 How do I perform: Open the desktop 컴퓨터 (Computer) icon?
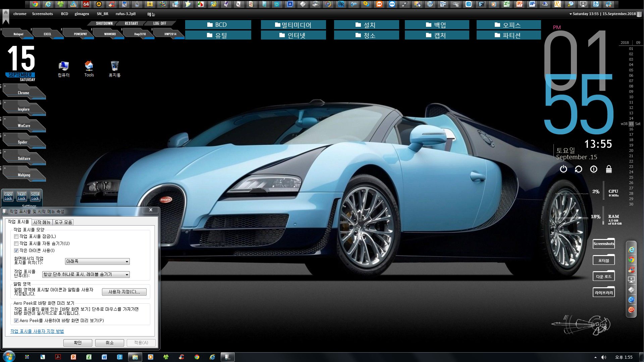[64, 69]
